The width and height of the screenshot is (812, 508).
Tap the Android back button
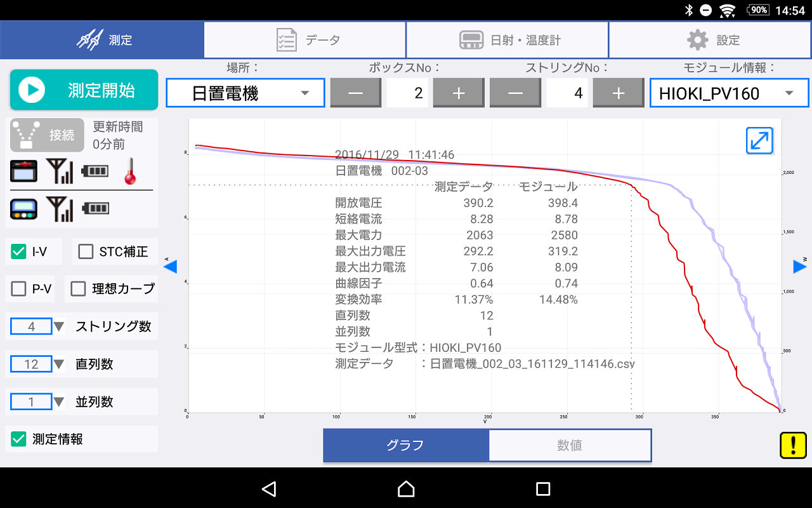(269, 488)
